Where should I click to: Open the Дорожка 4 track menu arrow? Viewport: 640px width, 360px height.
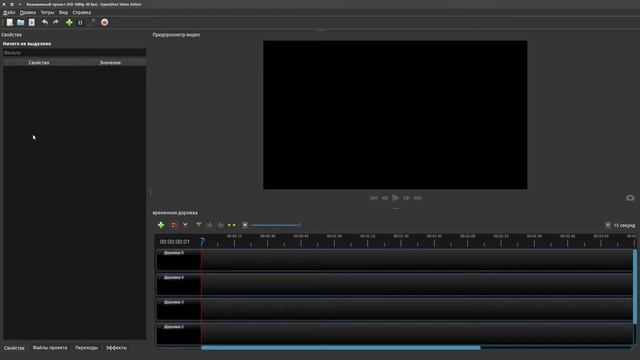tap(160, 278)
